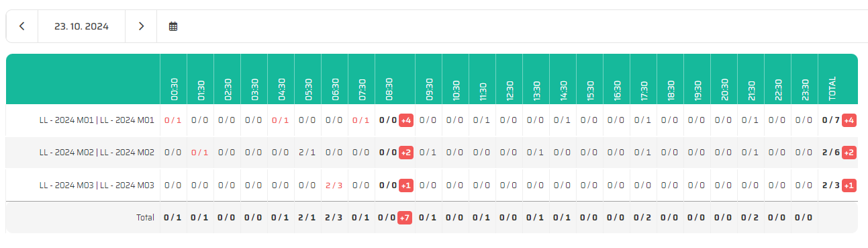Click the +1 badge in the TOTAL column
Screen dimensions: 868x248
point(849,185)
